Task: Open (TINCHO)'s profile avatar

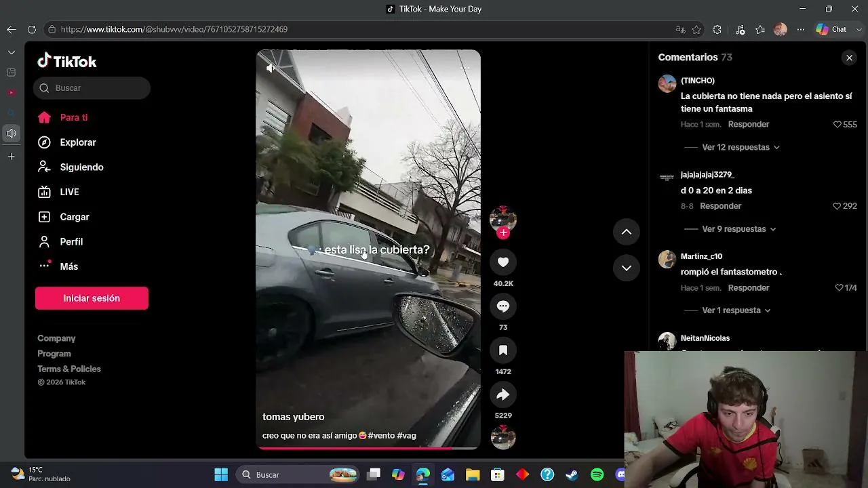Action: 667,83
